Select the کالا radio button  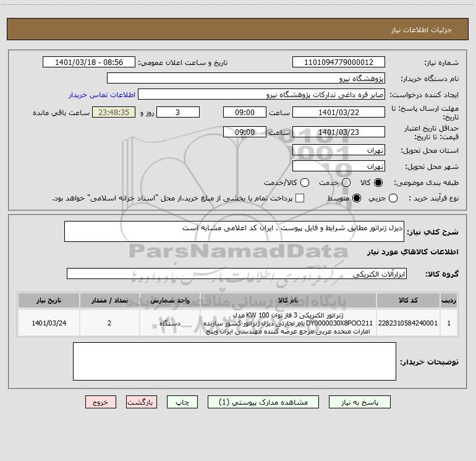point(378,183)
